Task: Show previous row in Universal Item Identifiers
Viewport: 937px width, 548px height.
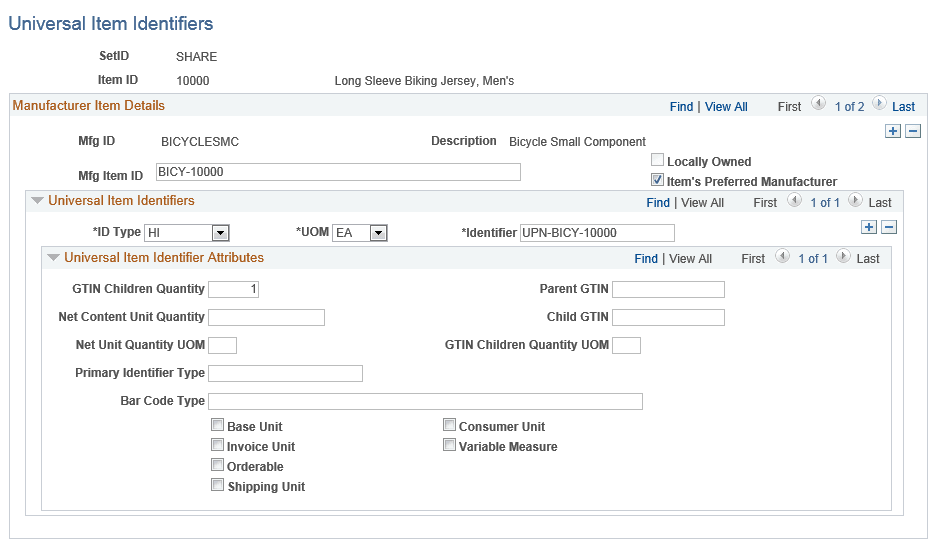Action: [794, 200]
